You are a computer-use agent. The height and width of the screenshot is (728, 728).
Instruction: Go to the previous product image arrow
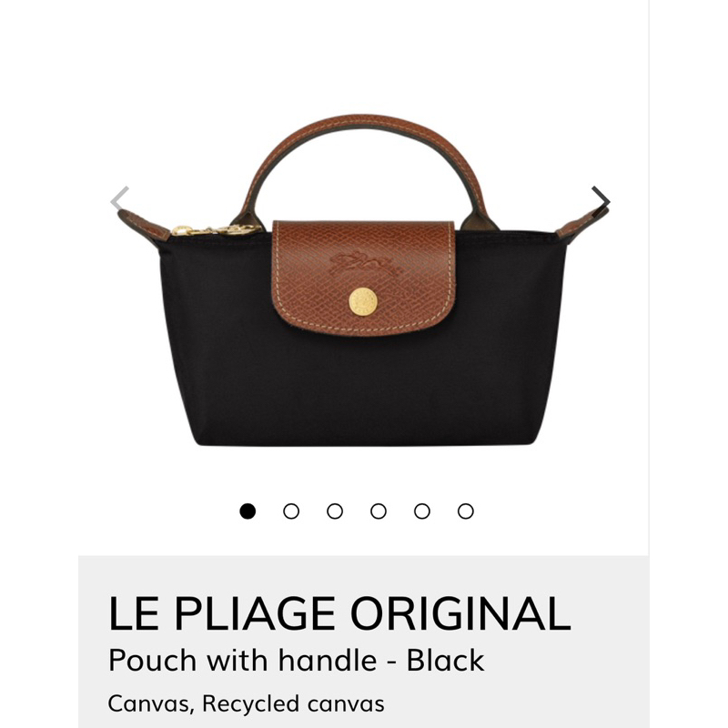point(119,198)
